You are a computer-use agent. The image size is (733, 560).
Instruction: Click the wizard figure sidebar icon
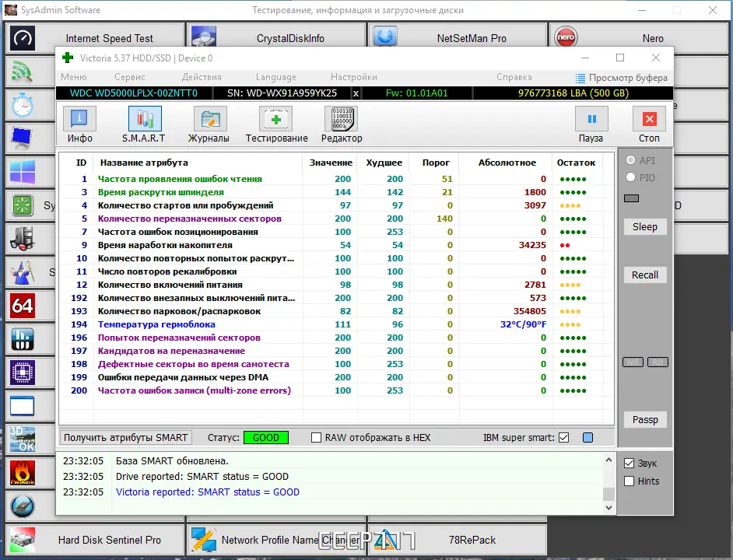[x=22, y=272]
